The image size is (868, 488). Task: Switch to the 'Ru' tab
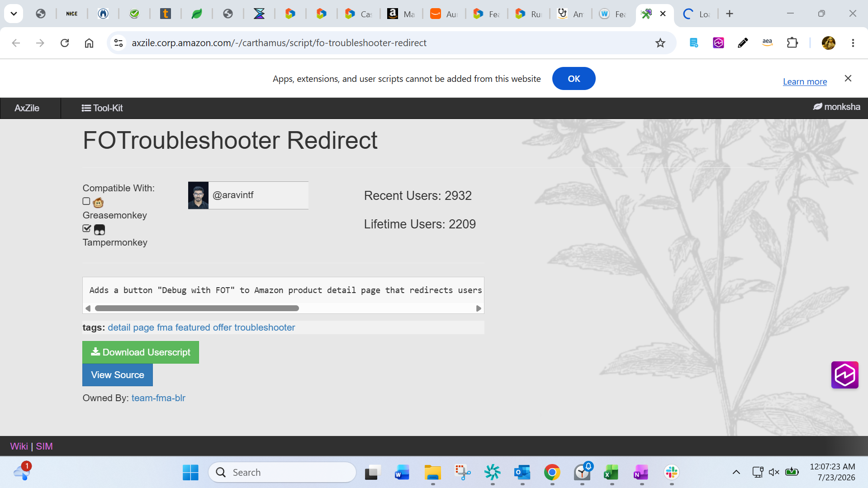[528, 14]
